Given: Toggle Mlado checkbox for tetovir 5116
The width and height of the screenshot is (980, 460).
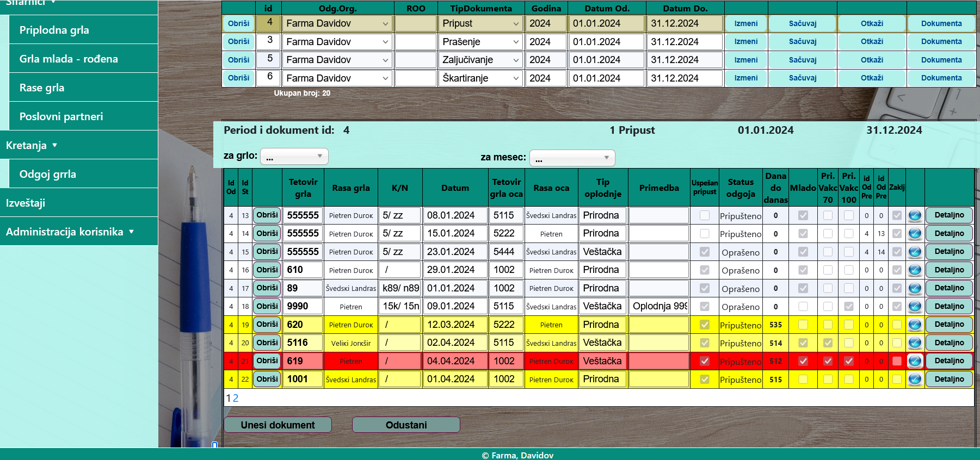Looking at the screenshot, I should 803,343.
